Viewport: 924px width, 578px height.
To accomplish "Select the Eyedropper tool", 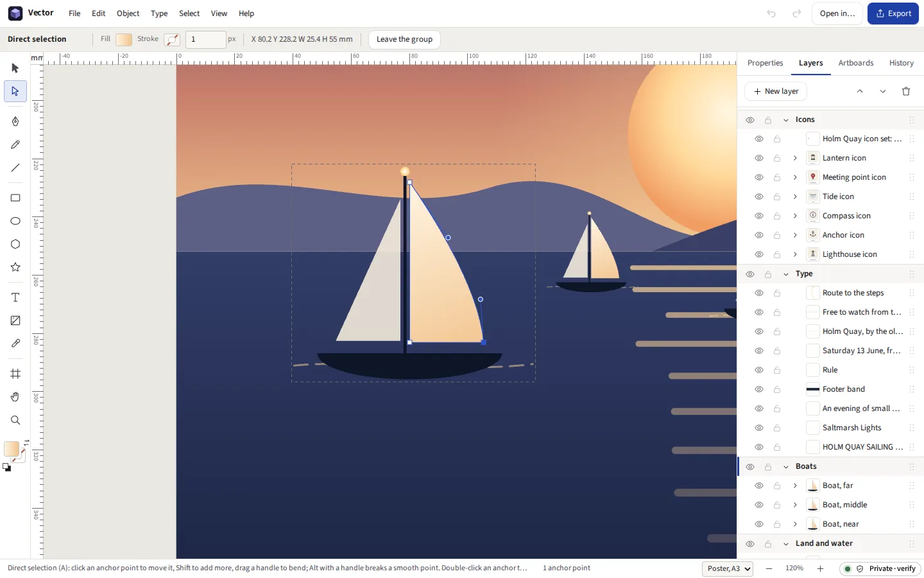I will (x=15, y=344).
